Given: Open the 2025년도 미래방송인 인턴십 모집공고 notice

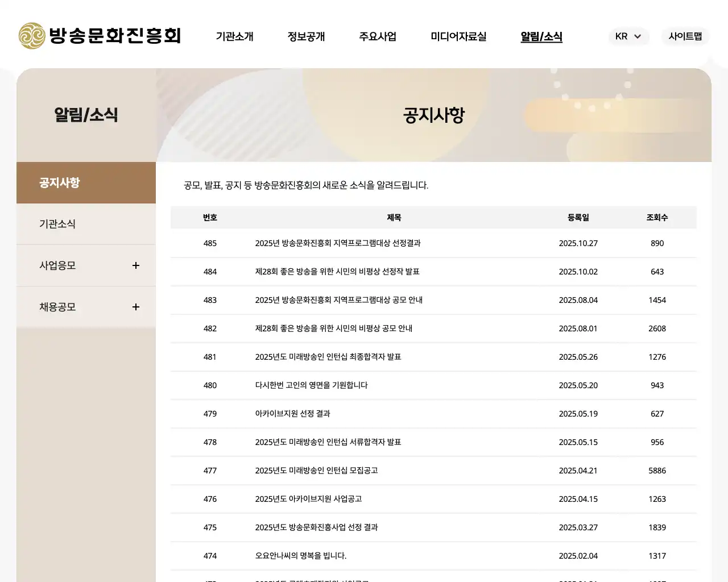Looking at the screenshot, I should coord(317,471).
